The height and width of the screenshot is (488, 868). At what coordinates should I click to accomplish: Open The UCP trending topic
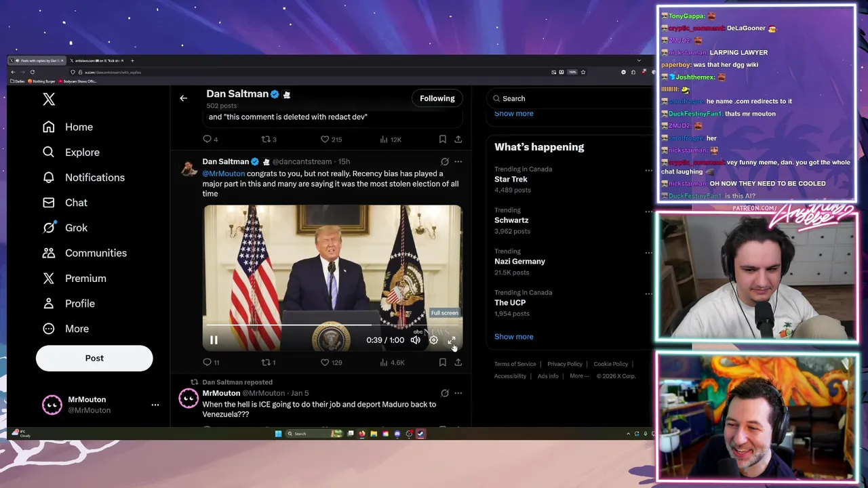point(510,302)
